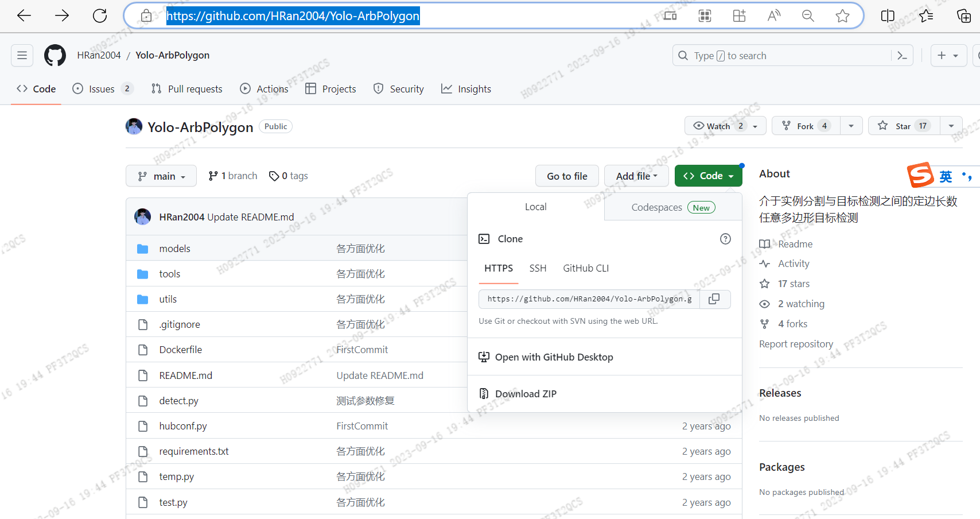Open the detect.py file
Viewport: 980px width, 519px height.
point(178,401)
